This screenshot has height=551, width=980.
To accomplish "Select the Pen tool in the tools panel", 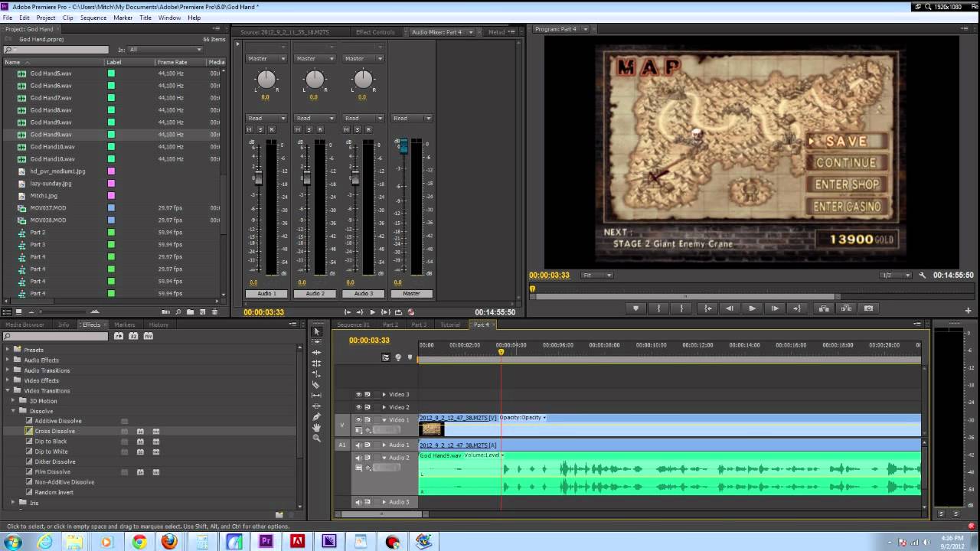I will (316, 417).
